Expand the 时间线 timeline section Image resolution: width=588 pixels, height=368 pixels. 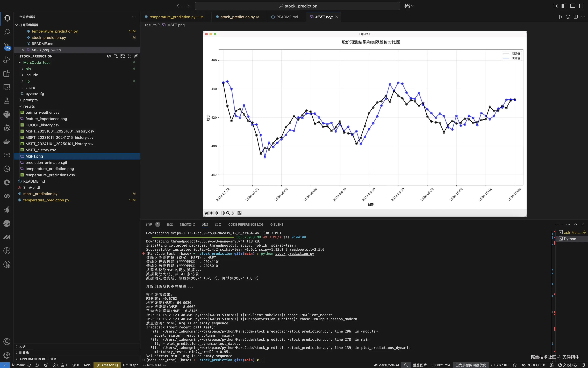[x=24, y=353]
